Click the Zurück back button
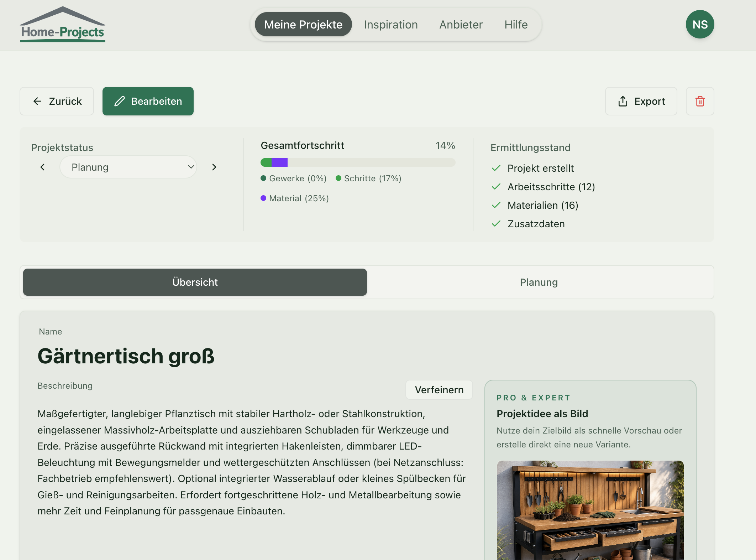 click(x=57, y=101)
